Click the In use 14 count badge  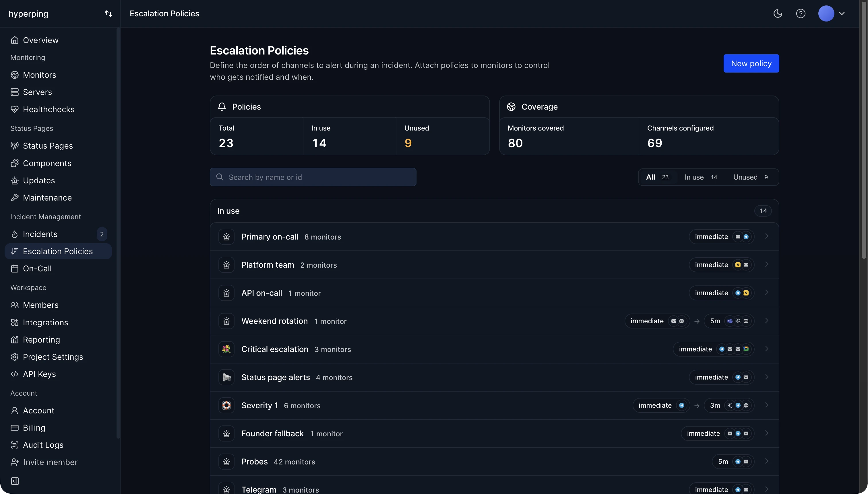click(763, 211)
